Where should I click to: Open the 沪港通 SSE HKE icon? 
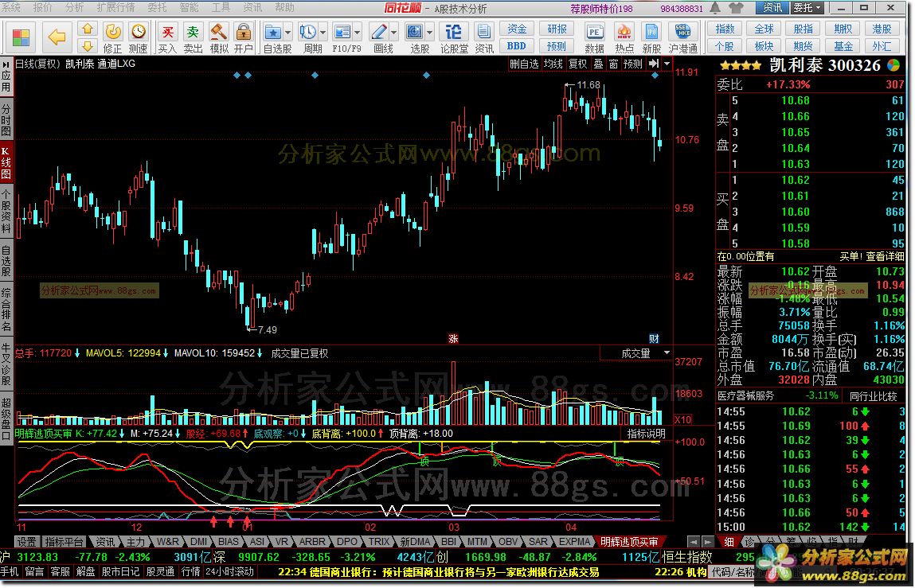click(682, 32)
